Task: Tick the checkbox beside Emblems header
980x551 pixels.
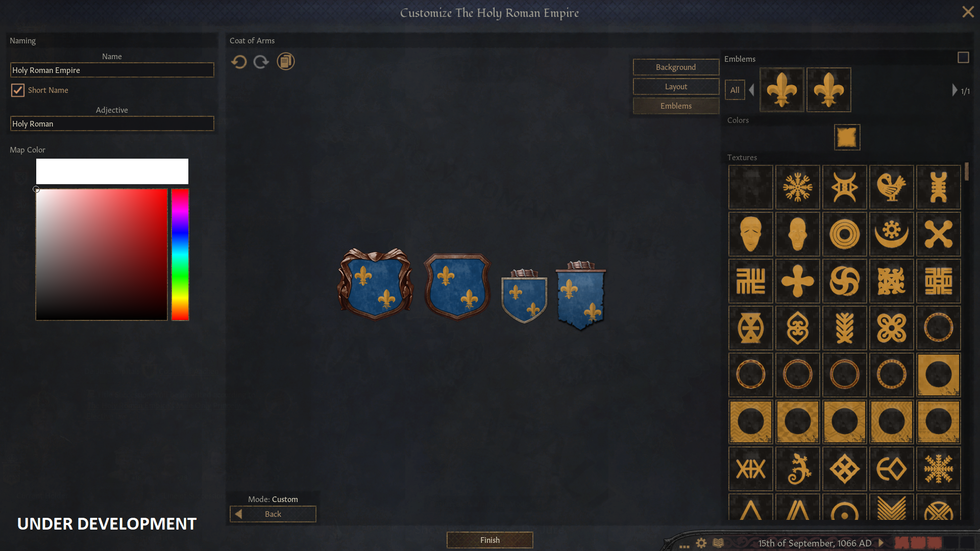Action: [963, 58]
